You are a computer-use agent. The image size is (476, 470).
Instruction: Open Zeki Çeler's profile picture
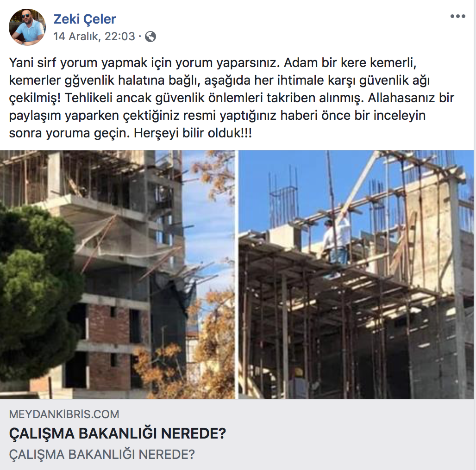point(27,27)
